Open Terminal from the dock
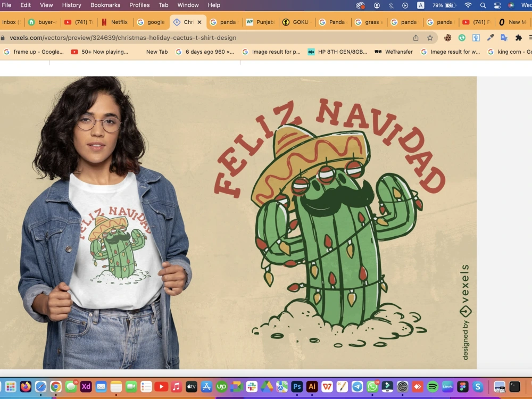The width and height of the screenshot is (532, 399). click(x=514, y=386)
